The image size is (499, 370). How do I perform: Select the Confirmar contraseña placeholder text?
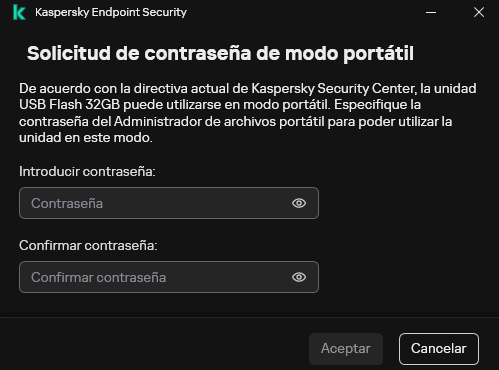point(98,277)
